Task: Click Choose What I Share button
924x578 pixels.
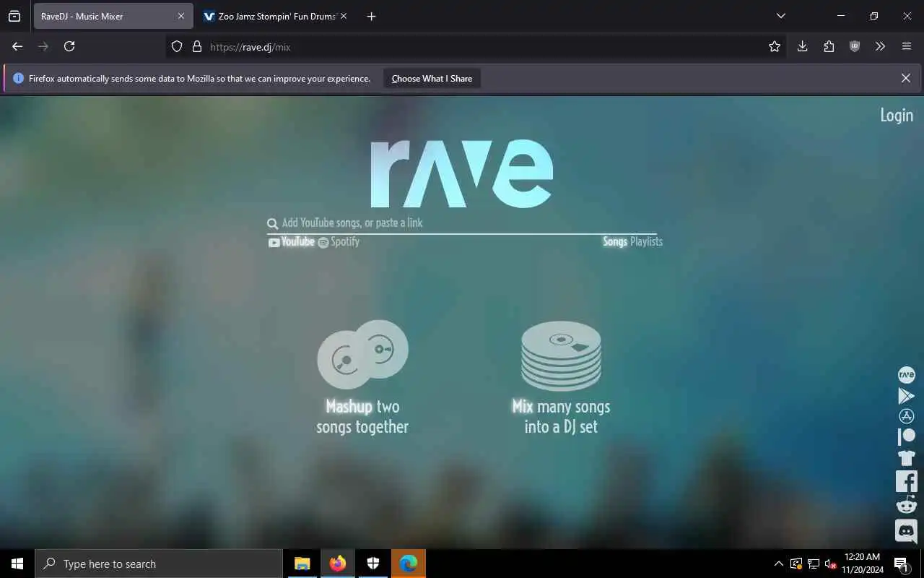Action: 432,79
